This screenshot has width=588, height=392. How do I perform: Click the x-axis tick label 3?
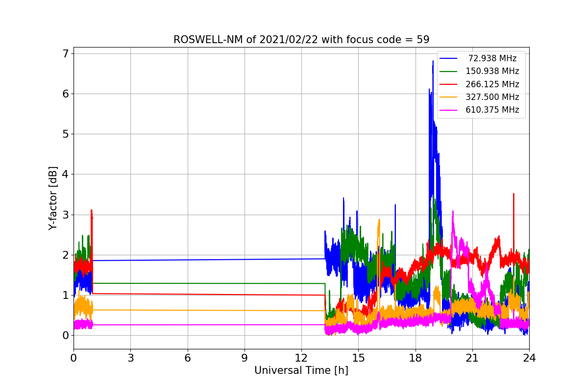click(x=130, y=358)
